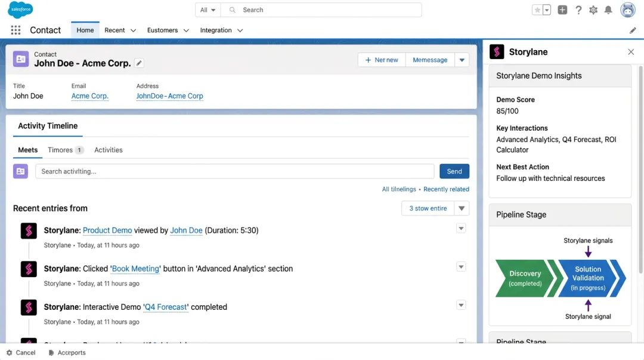Image resolution: width=644 pixels, height=360 pixels.
Task: Select the Home tab
Action: pyautogui.click(x=85, y=30)
